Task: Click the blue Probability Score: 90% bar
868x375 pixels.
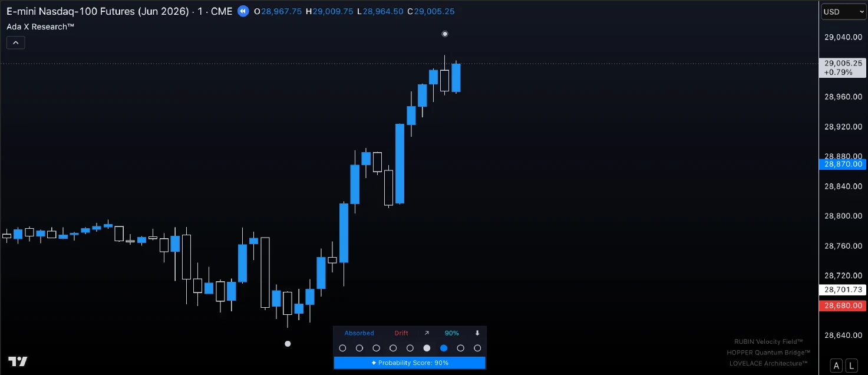Action: (x=410, y=363)
